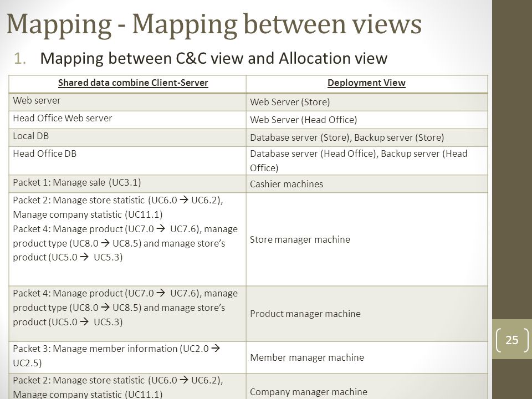Click the 'Cashier machines' cell
Screen dimensions: 532x399
coord(367,184)
